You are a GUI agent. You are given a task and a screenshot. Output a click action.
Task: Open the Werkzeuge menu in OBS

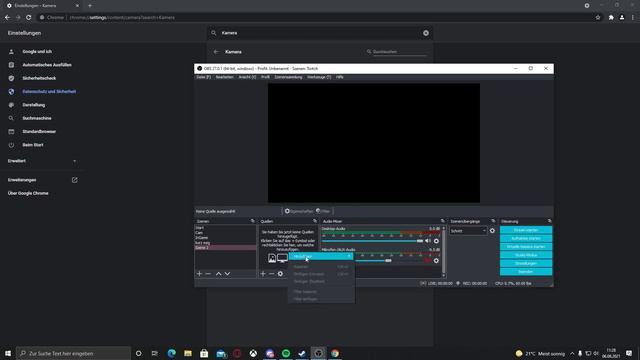[x=319, y=77]
